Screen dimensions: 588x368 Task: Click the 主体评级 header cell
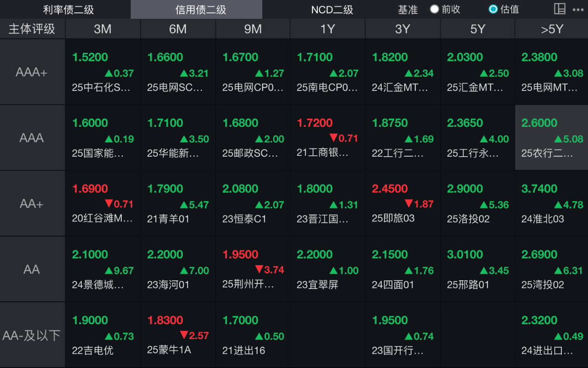32,29
